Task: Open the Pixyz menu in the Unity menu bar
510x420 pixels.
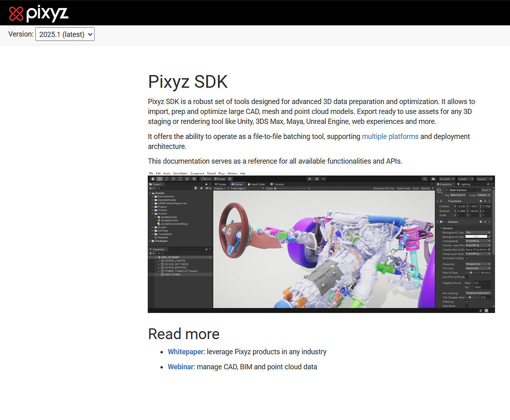Action: 221,173
